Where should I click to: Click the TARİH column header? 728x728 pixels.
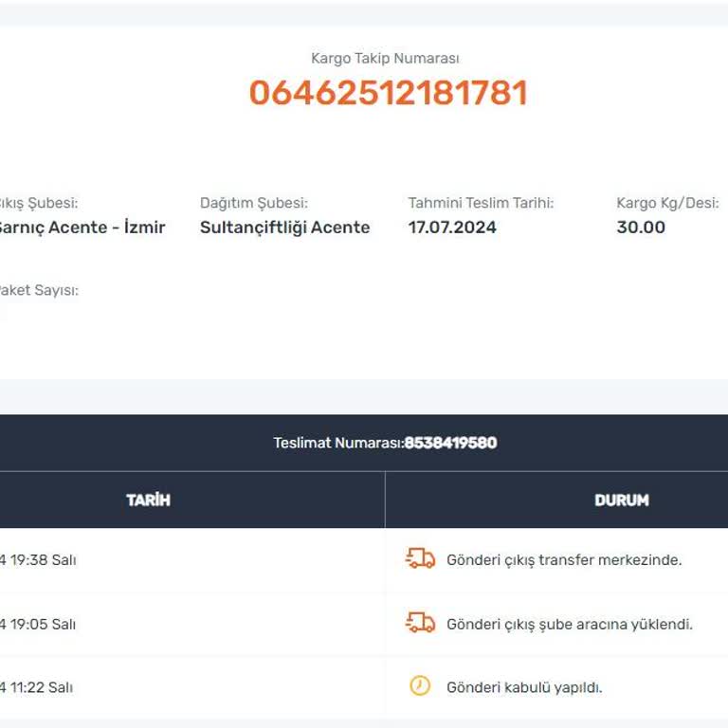click(148, 500)
